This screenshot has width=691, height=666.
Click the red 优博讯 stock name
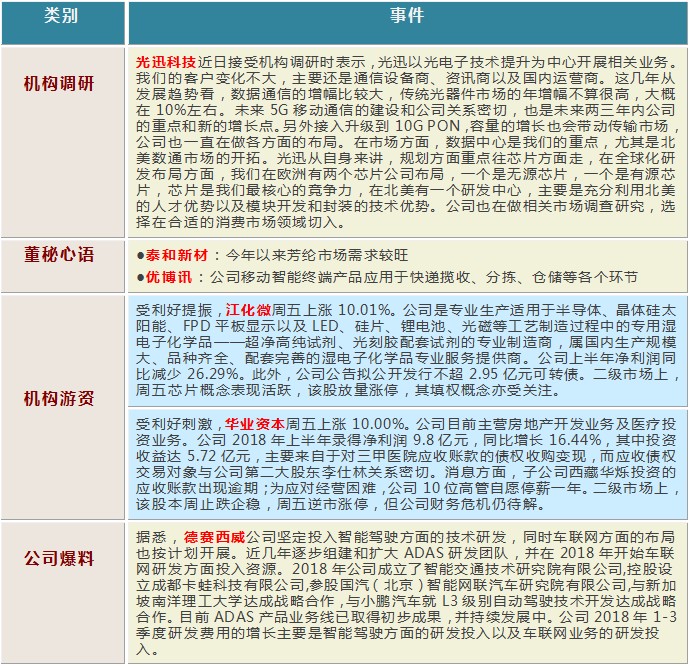tap(169, 277)
